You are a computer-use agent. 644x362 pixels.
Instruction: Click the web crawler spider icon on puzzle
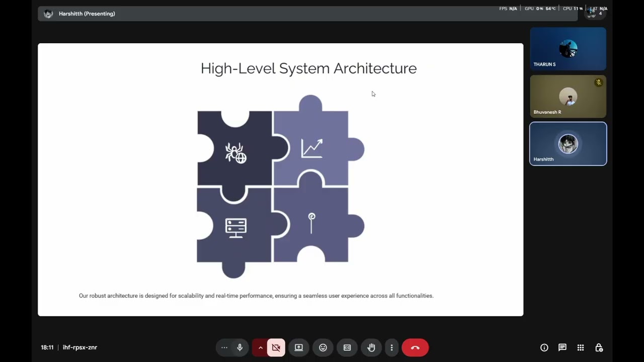[235, 152]
